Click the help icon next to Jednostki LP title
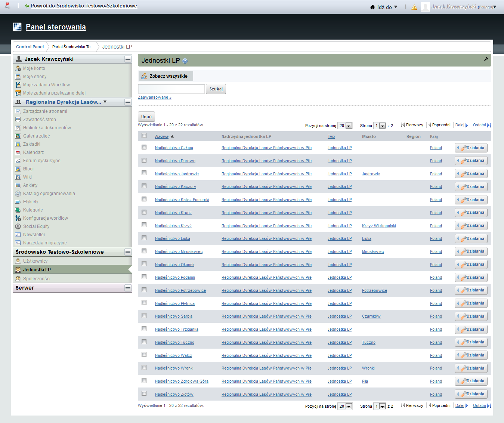Screen dimensions: 504x423 point(185,61)
